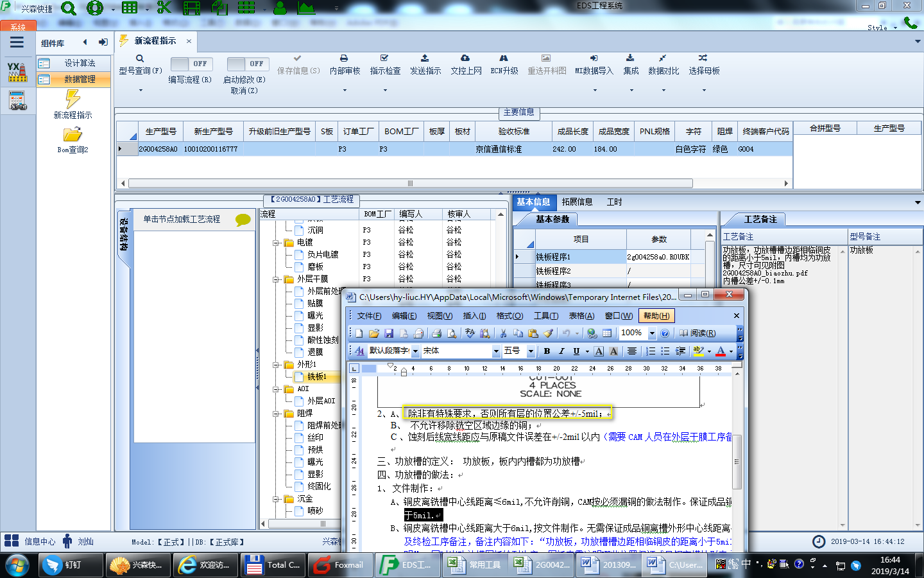Open 文件(F) menu in Word
Screen dimensions: 924x578
point(369,316)
